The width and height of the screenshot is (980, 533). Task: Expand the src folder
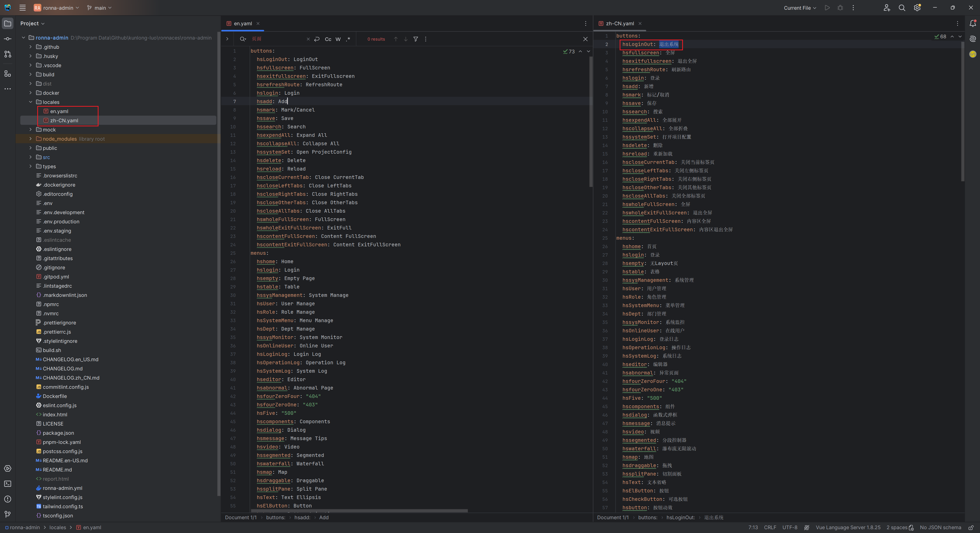(30, 157)
